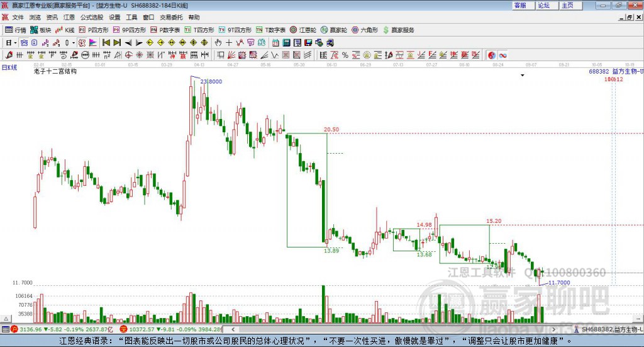Open the T四方形 time square
Screen dimensions: 644x347
199,30
